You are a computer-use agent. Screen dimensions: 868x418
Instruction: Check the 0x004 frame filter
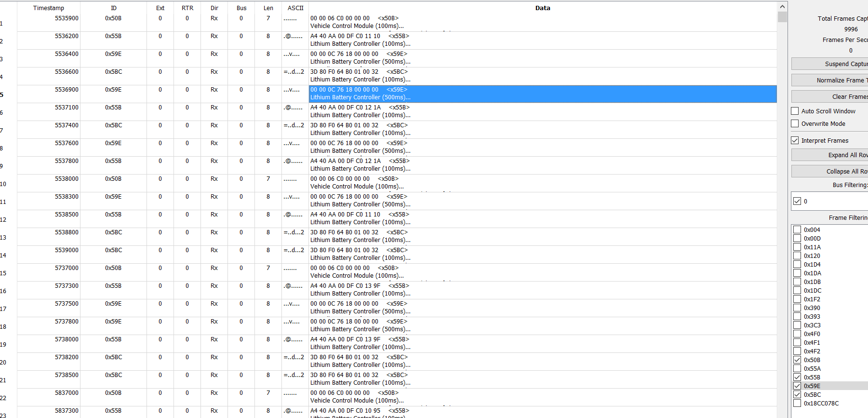coord(797,230)
